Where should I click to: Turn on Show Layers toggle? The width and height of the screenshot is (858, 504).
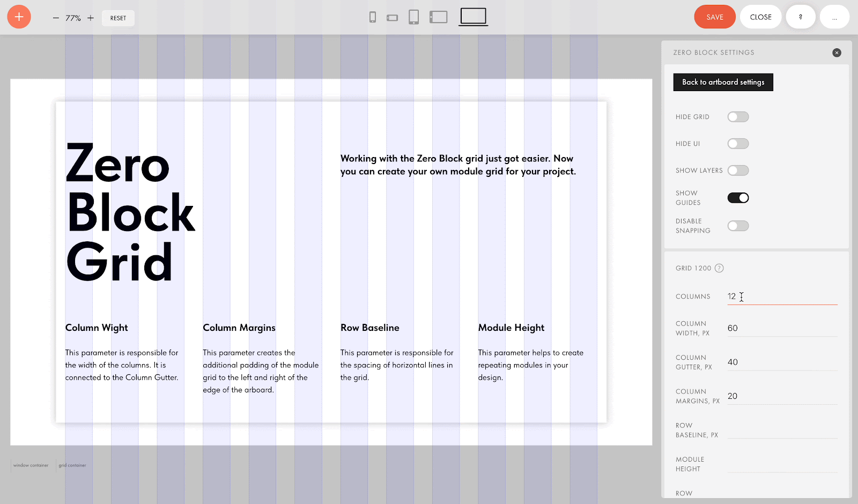[x=738, y=171]
